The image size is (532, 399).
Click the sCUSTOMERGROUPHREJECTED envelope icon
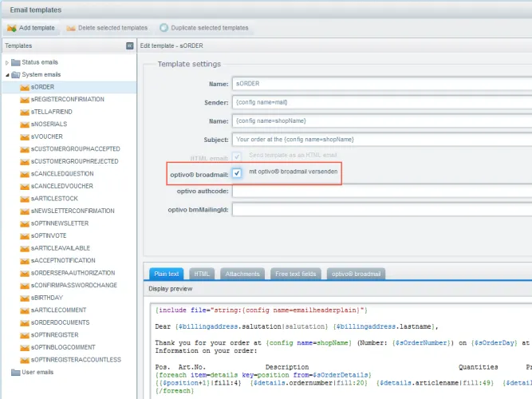coord(25,162)
